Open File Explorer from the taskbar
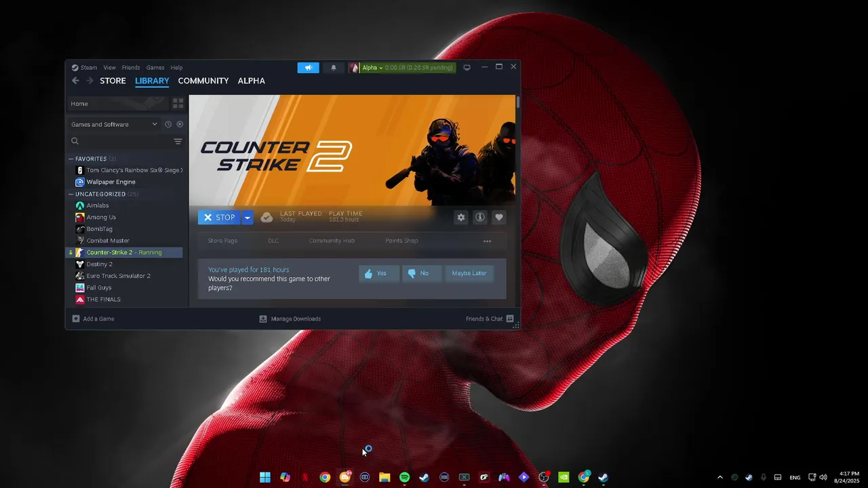 point(384,477)
